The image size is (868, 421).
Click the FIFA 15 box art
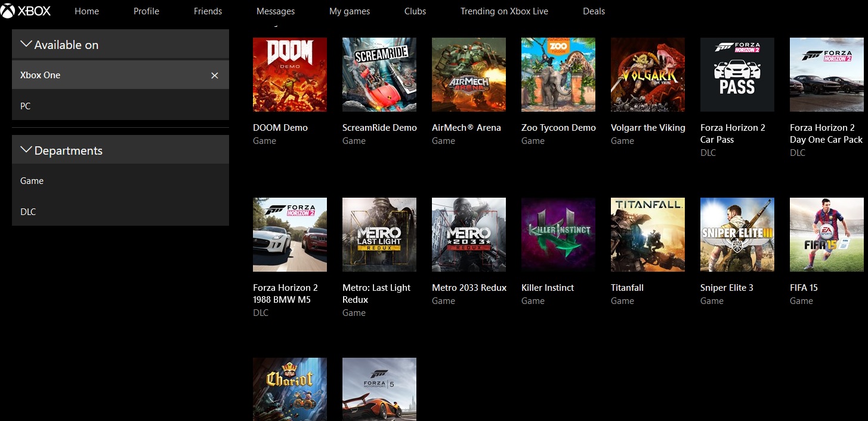coord(826,234)
